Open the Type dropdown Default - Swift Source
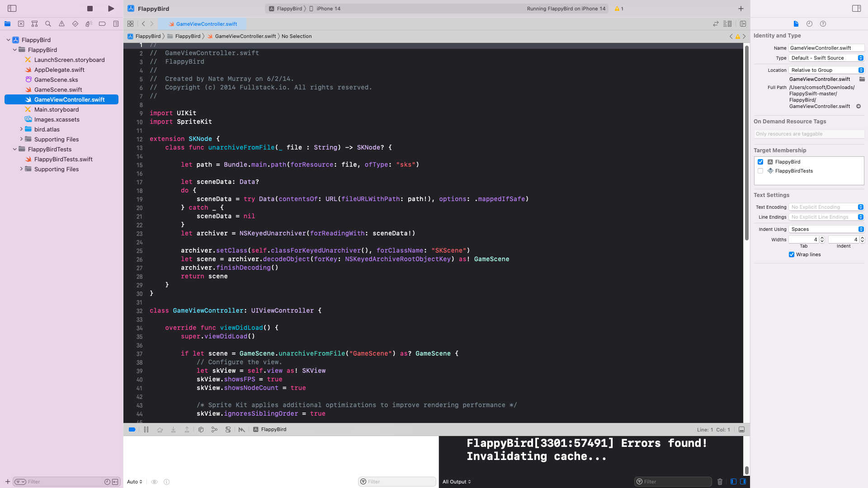 click(826, 58)
